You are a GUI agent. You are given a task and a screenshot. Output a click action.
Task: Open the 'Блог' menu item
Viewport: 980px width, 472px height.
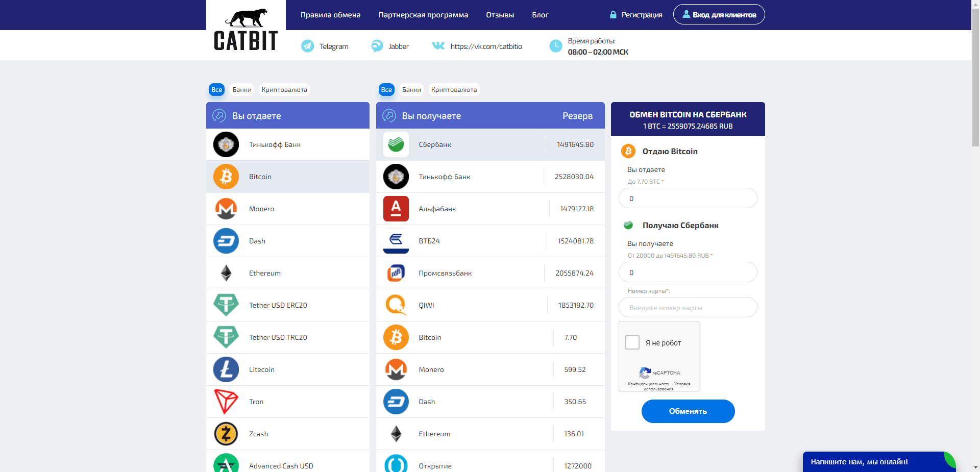pyautogui.click(x=540, y=15)
